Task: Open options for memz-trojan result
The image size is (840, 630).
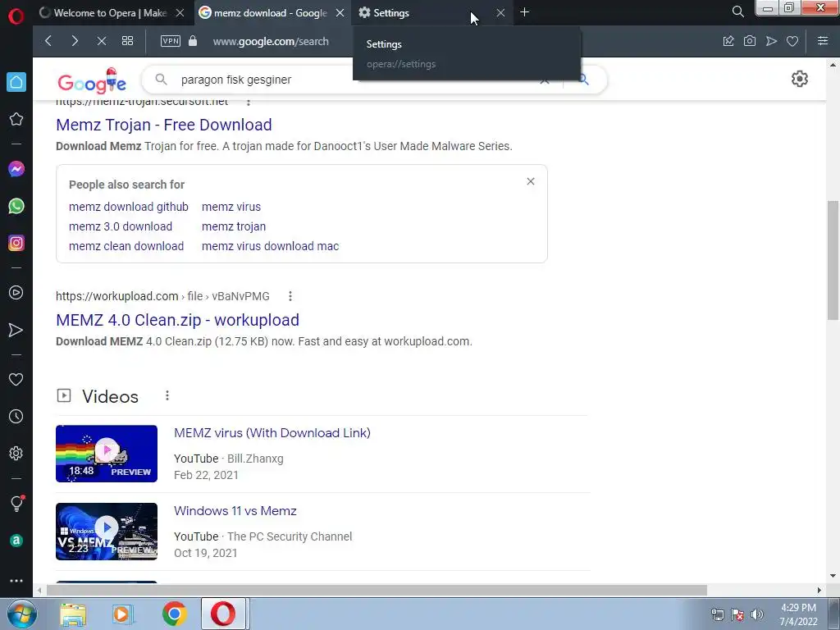Action: (248, 102)
